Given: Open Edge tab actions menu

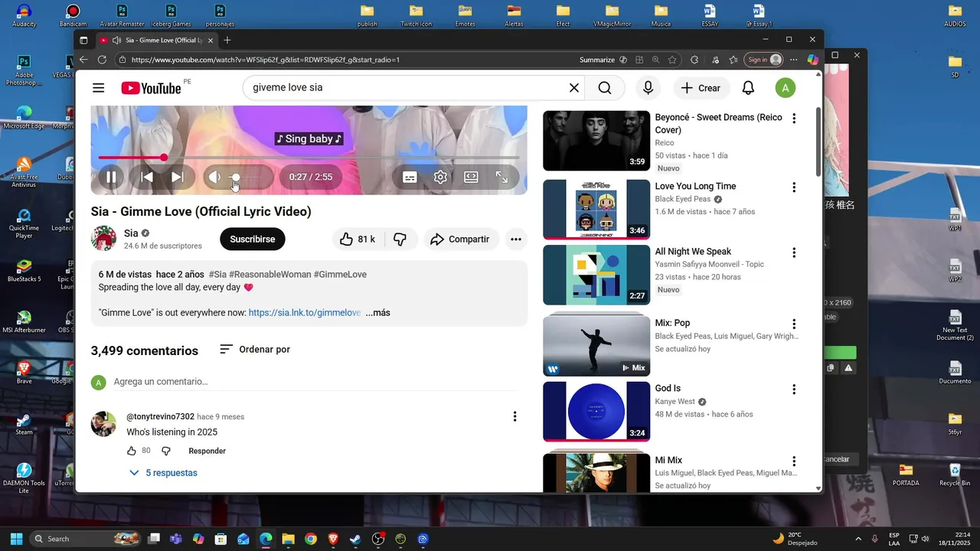Looking at the screenshot, I should pyautogui.click(x=84, y=40).
